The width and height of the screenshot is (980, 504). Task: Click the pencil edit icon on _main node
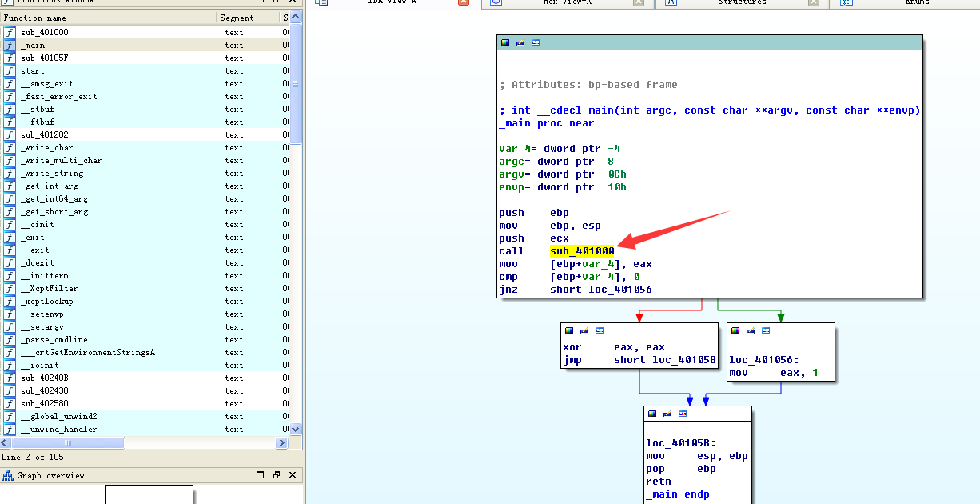[520, 42]
